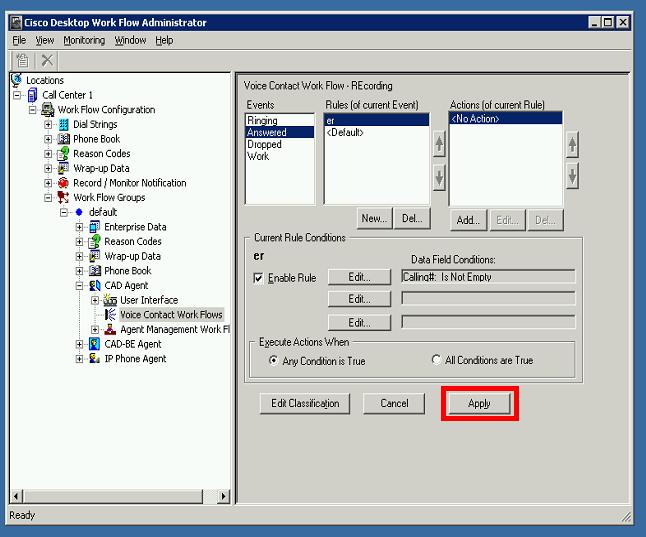Expand the Enterprise Data node
This screenshot has height=537, width=646.
coord(80,227)
